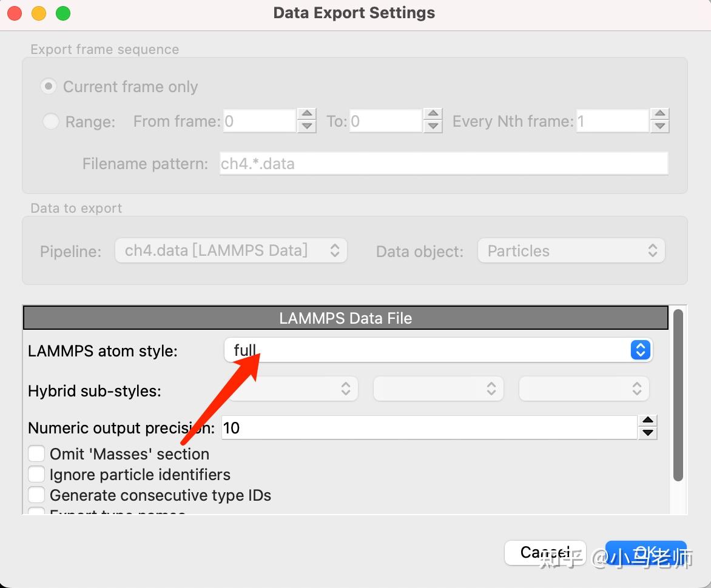Screen dimensions: 711x588
Task: Open the LAMMPS atom style dropdown
Action: [437, 350]
